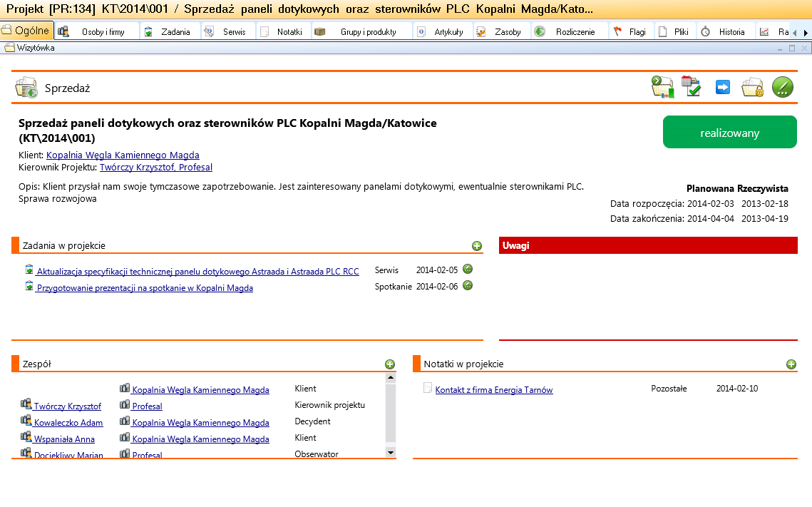Click the Kierownik projektu role text
Screen dimensions: 812x507
(x=330, y=405)
